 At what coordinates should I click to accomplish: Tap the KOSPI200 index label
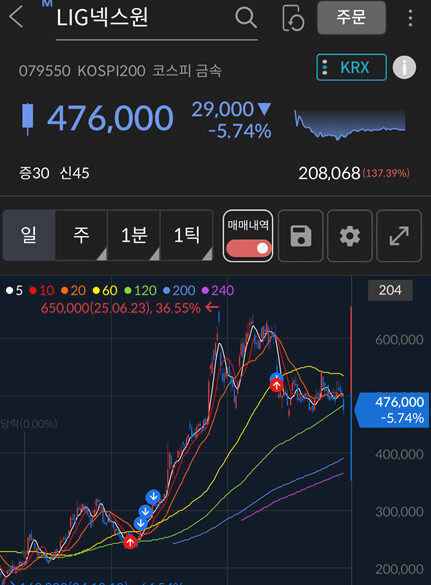[x=111, y=71]
